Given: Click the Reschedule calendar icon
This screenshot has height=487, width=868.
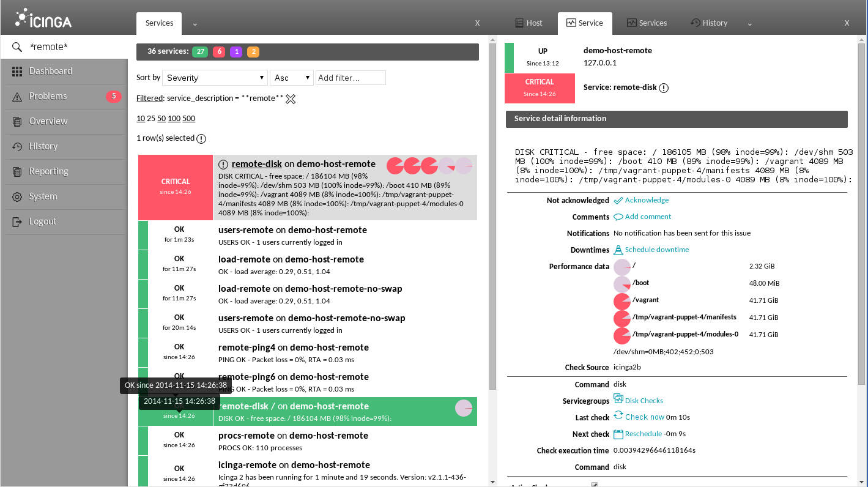Looking at the screenshot, I should click(618, 434).
